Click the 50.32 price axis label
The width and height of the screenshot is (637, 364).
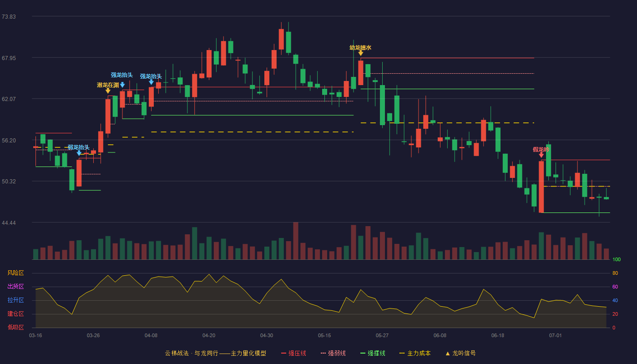point(9,182)
